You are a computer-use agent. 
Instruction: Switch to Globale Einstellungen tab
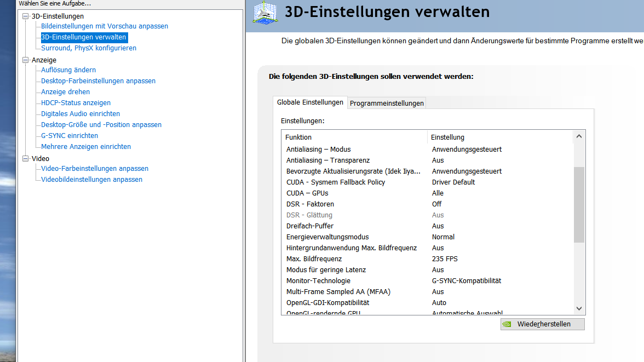click(310, 102)
